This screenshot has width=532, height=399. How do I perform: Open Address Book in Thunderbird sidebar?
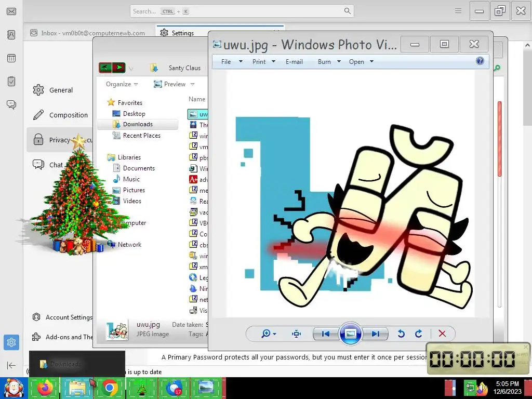click(11, 35)
